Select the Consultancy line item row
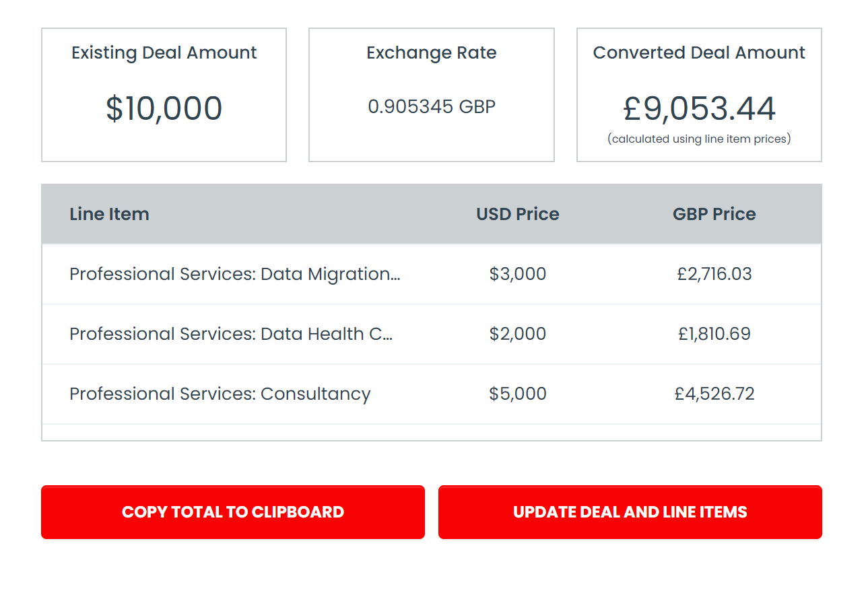Image resolution: width=868 pixels, height=605 pixels. click(220, 394)
